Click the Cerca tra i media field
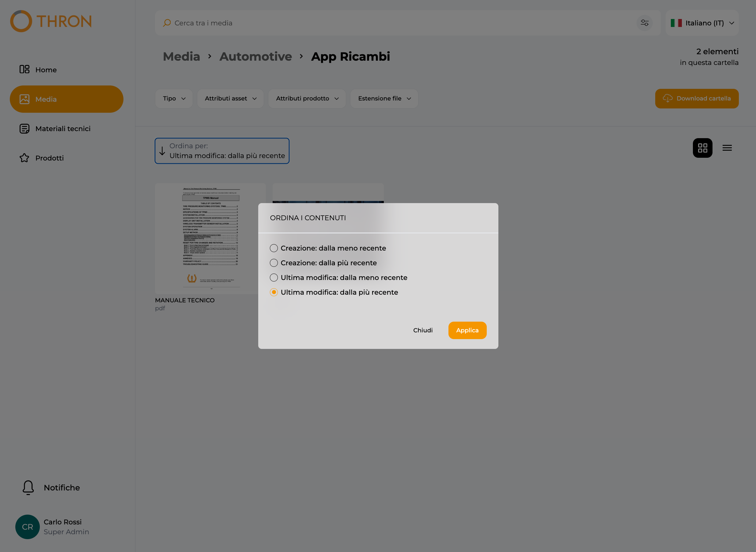Screen dimensions: 756x552 [x=408, y=23]
